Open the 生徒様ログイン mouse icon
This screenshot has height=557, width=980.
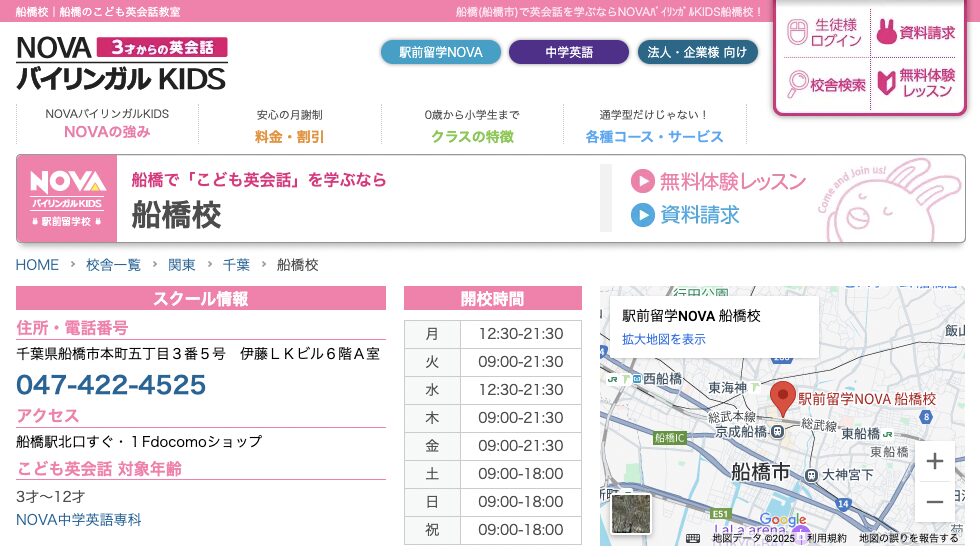(x=797, y=32)
